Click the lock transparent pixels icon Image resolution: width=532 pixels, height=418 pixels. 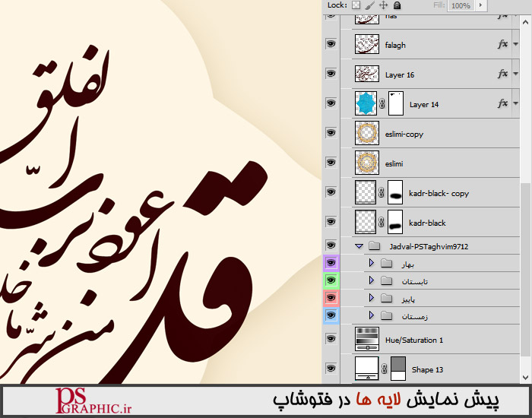356,5
